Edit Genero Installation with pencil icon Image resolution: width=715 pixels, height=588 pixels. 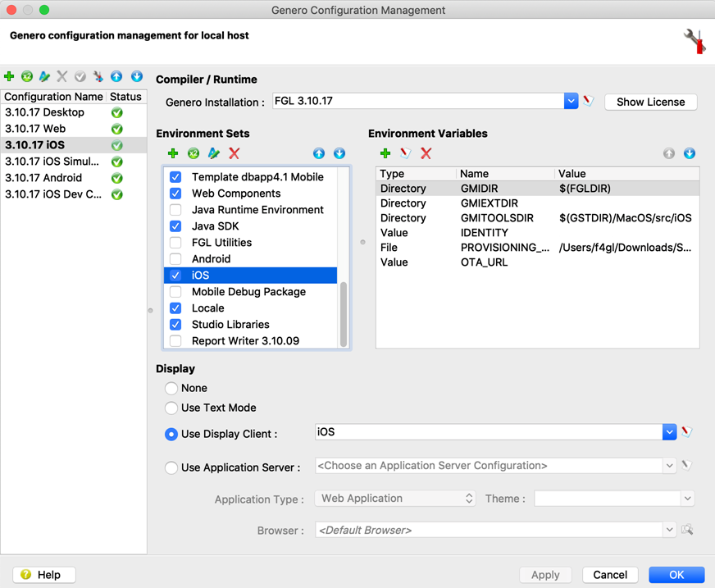(588, 101)
